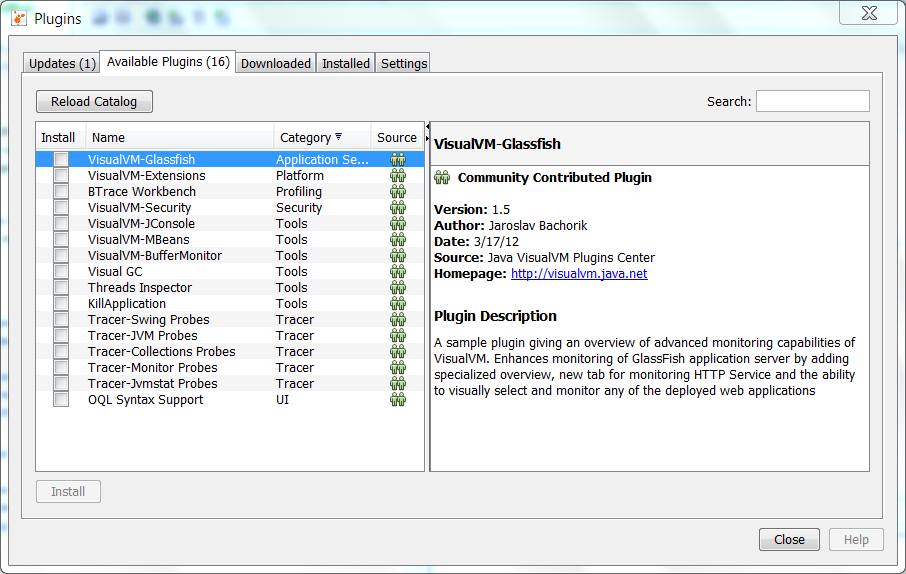
Task: Click the source icon in Tracer-Collections Probes row
Action: pos(398,351)
